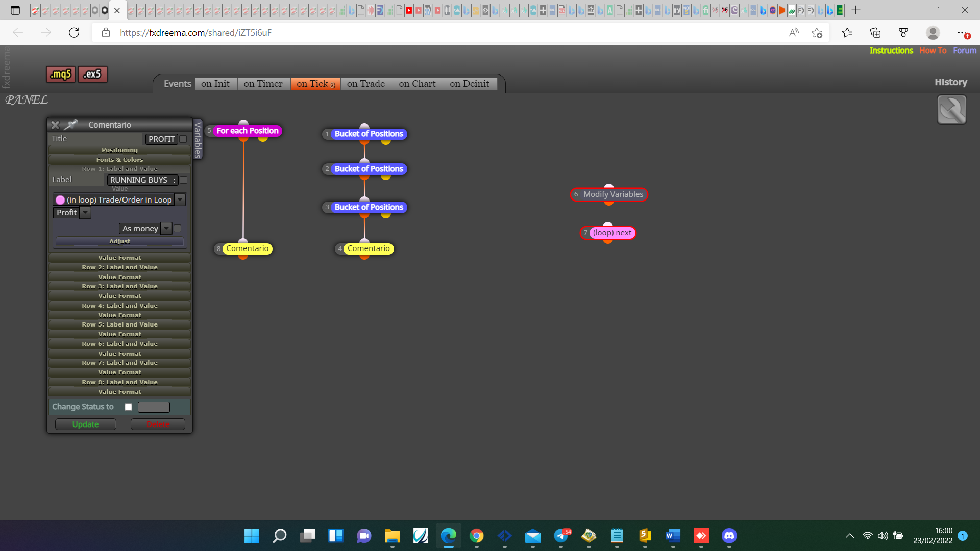Close the Comentario properties panel
Viewport: 980px width, 551px height.
tap(55, 125)
